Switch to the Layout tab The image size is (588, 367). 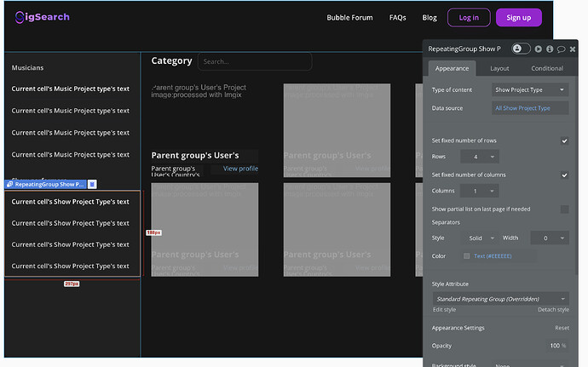[x=499, y=68]
